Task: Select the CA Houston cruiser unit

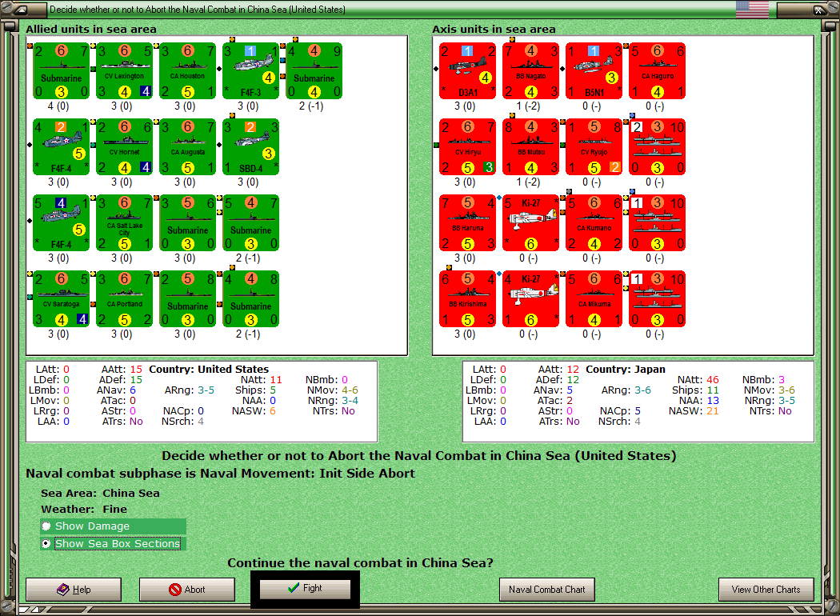Action: click(187, 70)
